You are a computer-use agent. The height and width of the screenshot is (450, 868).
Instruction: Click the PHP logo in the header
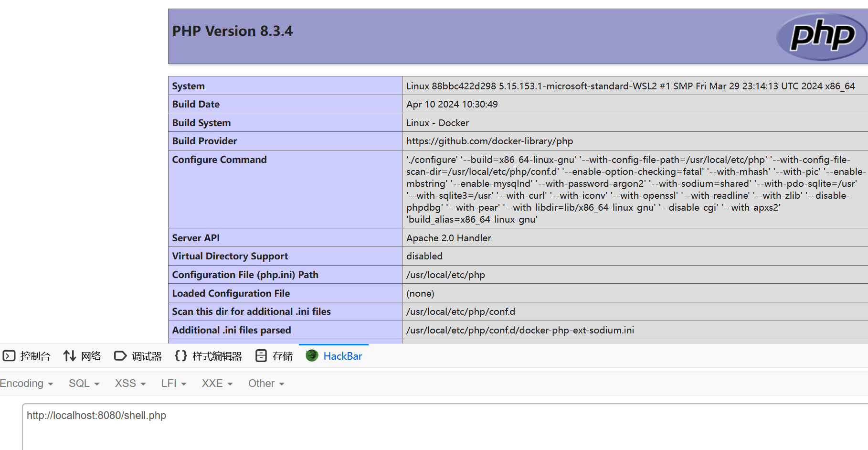(821, 36)
